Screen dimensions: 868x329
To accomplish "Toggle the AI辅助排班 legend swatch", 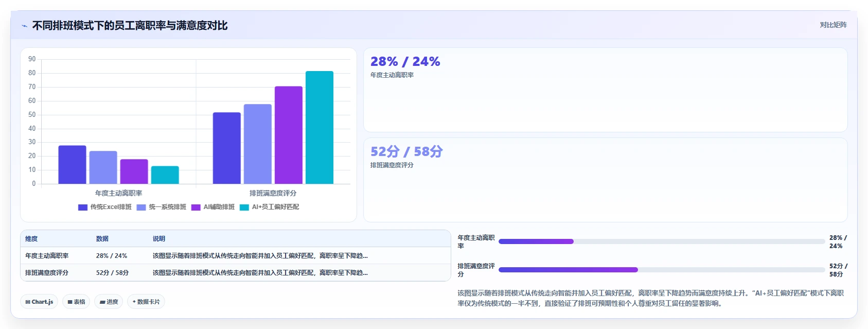I will click(196, 207).
